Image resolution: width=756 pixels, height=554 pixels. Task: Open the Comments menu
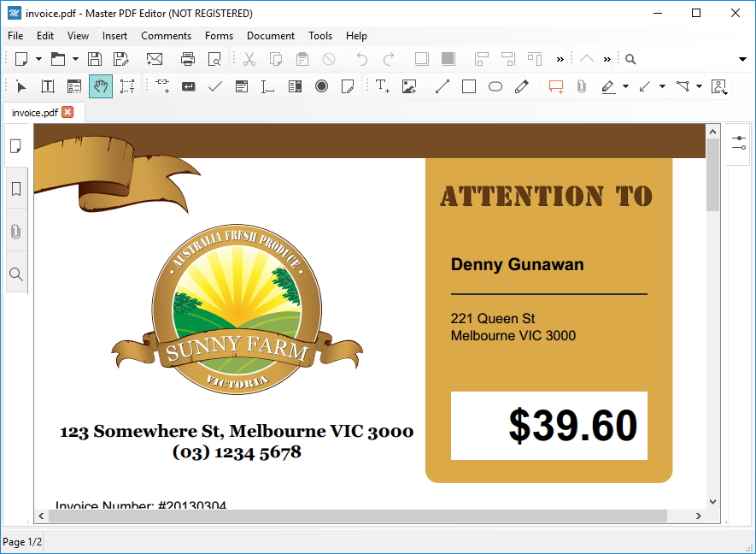coord(166,36)
